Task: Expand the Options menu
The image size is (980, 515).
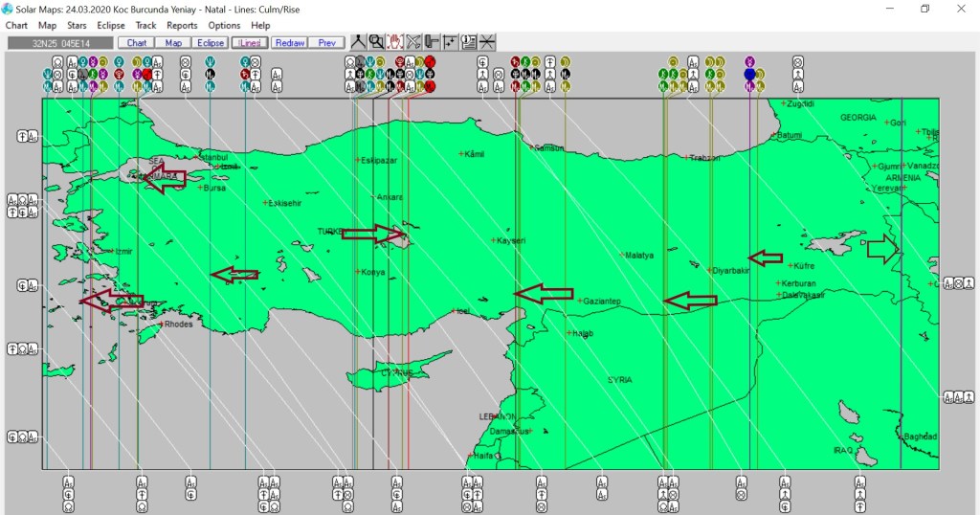Action: (224, 26)
